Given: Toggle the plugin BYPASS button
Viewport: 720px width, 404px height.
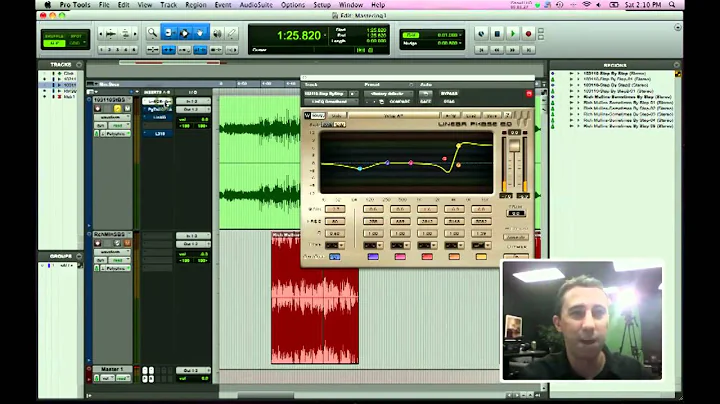Looking at the screenshot, I should coord(449,94).
